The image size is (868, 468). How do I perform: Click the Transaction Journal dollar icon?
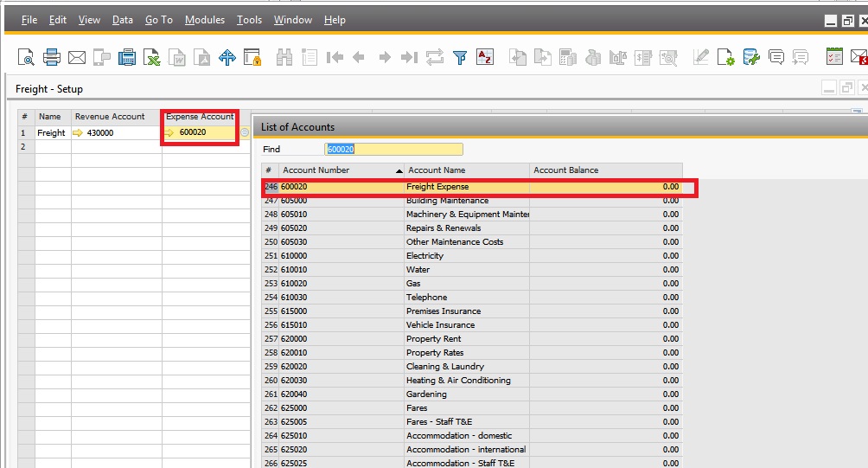tap(643, 57)
